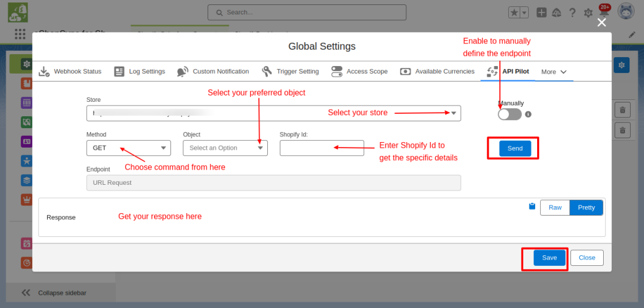This screenshot has width=644, height=308.
Task: Switch response view to Pretty
Action: pyautogui.click(x=586, y=207)
